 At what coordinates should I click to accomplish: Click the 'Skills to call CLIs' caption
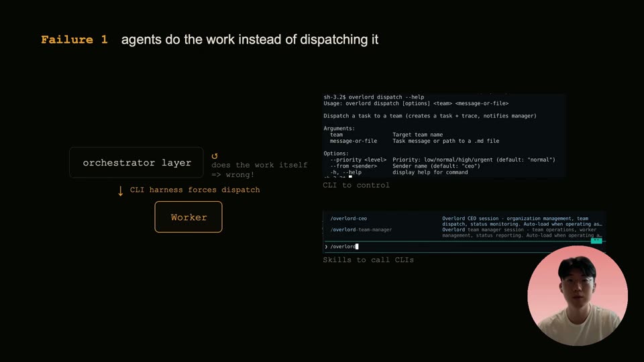coord(368,260)
